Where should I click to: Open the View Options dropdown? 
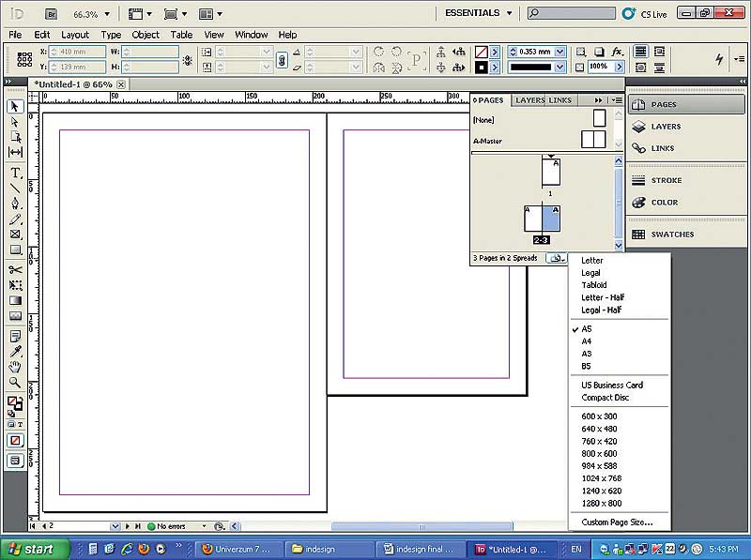pyautogui.click(x=140, y=14)
